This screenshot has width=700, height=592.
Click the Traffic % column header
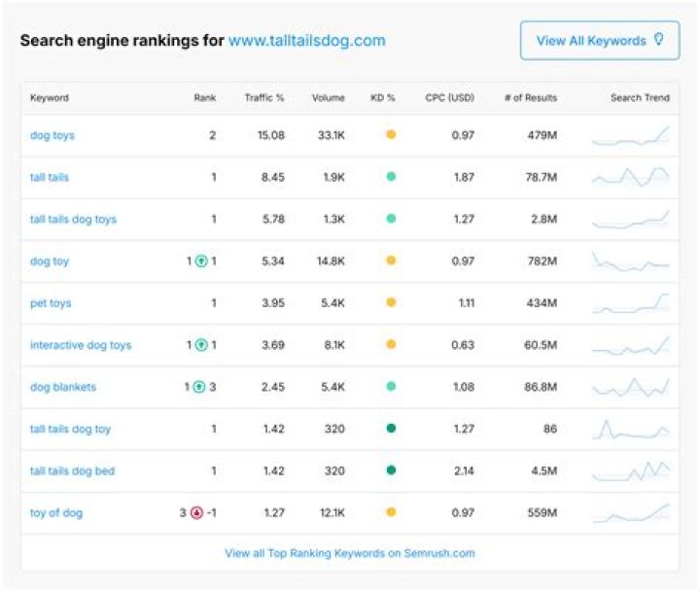pyautogui.click(x=266, y=98)
